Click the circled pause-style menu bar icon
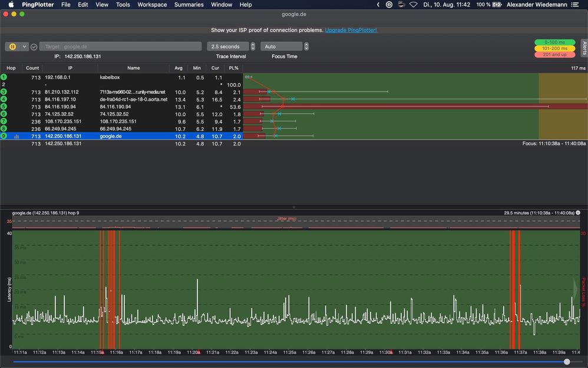 click(x=389, y=5)
